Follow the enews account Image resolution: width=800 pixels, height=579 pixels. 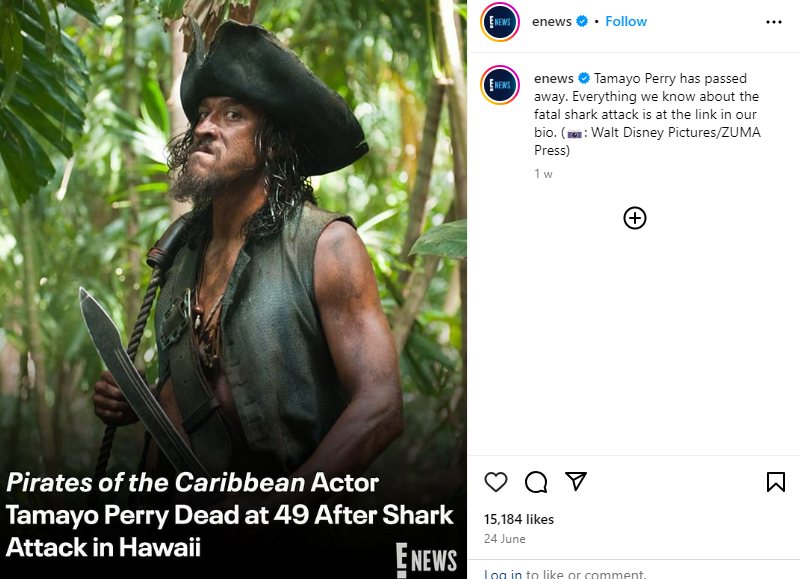tap(626, 21)
